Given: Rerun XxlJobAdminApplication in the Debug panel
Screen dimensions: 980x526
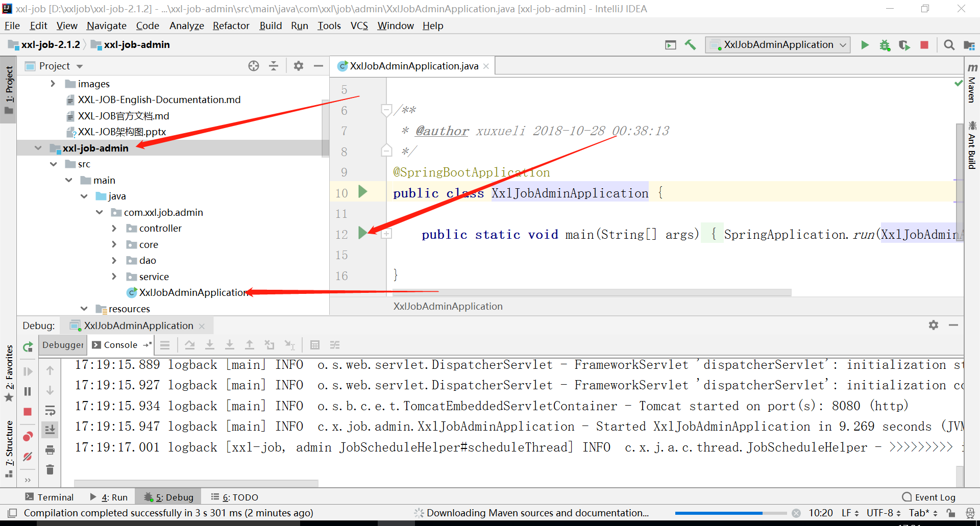Looking at the screenshot, I should (x=28, y=347).
